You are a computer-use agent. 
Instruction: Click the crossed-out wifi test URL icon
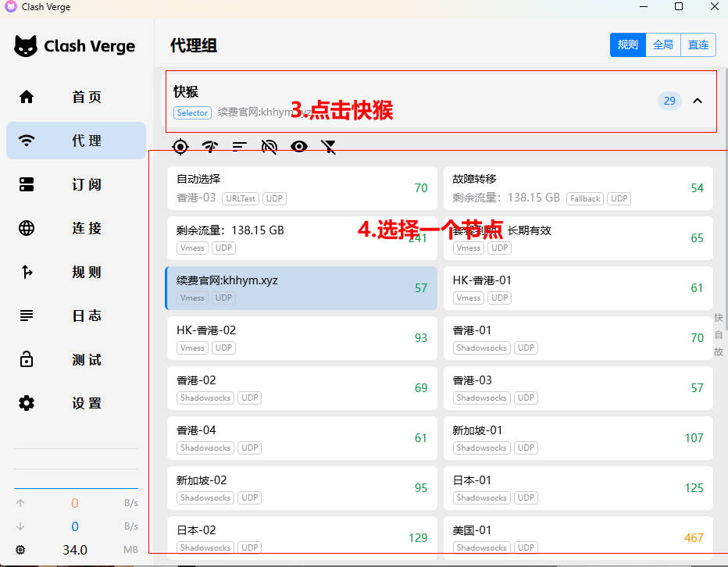[x=269, y=147]
